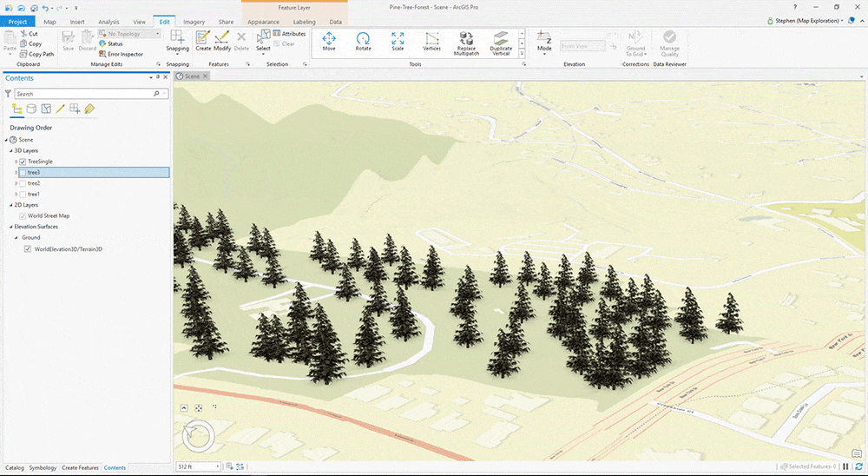Click the Modify features icon
The image size is (868, 476).
(x=222, y=41)
